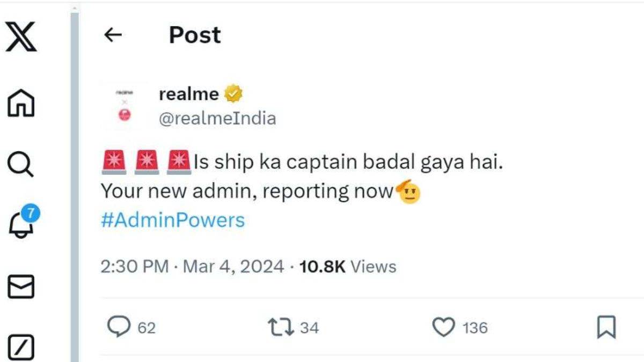
Task: Repost the realme tweet
Action: tap(281, 326)
